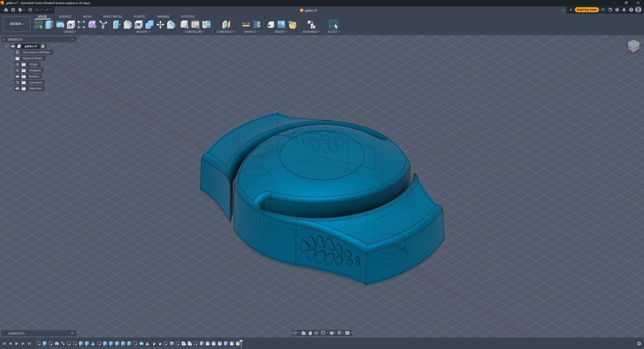Select the Fillet tool
This screenshot has height=349, width=644.
(128, 25)
